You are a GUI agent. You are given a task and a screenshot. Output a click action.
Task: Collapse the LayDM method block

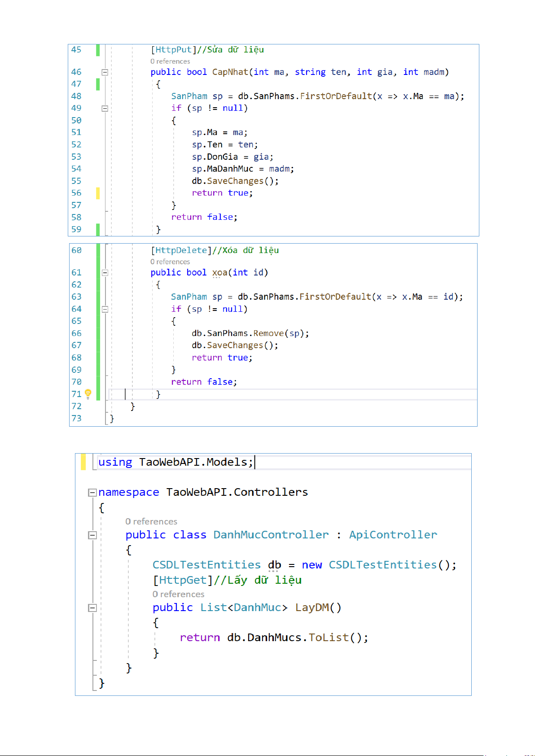point(92,608)
